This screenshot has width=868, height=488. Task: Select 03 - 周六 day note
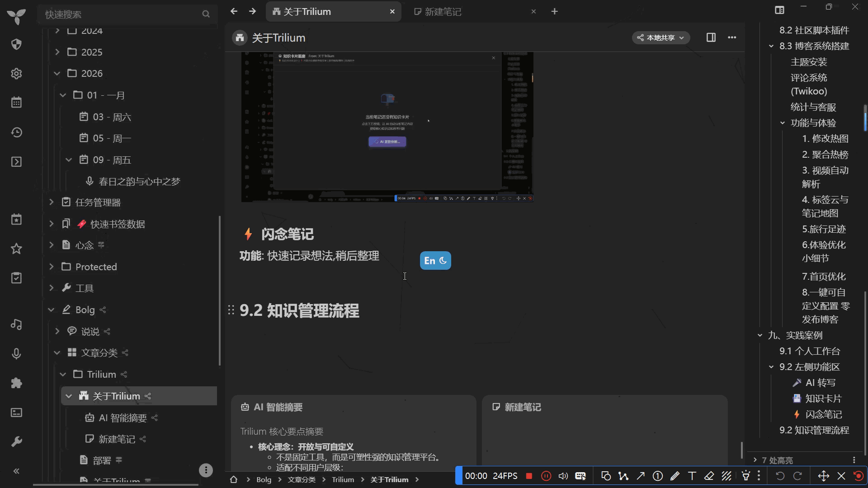point(112,117)
